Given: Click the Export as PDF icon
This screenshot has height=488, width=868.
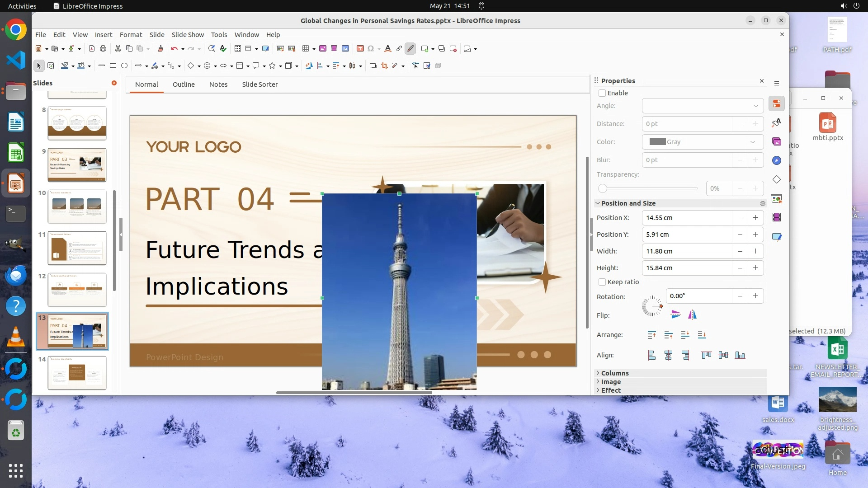Looking at the screenshot, I should (x=92, y=49).
